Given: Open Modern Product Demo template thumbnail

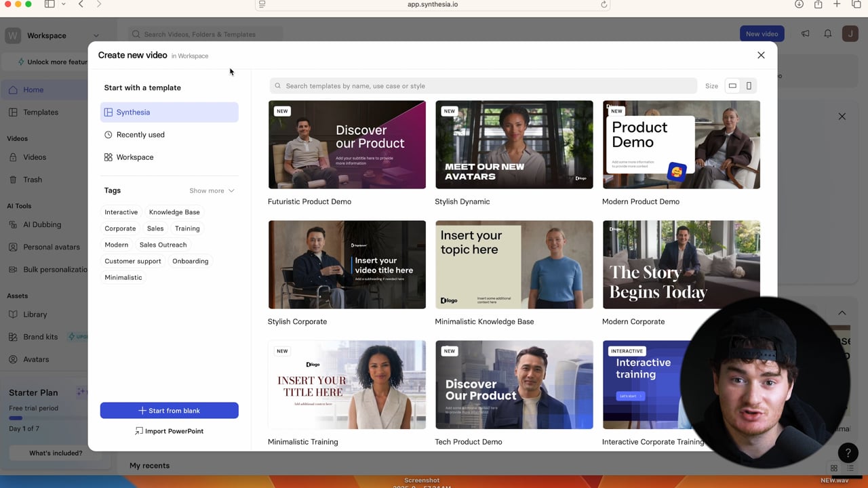Looking at the screenshot, I should click(681, 144).
